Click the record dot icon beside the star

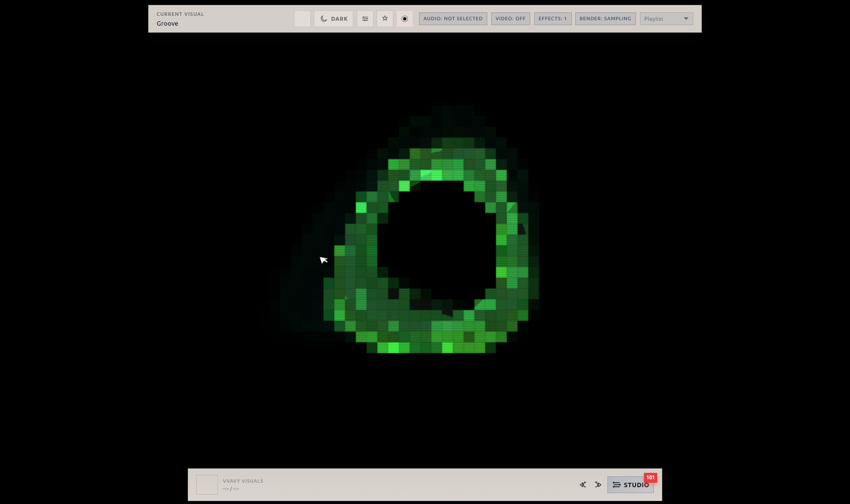pyautogui.click(x=405, y=18)
